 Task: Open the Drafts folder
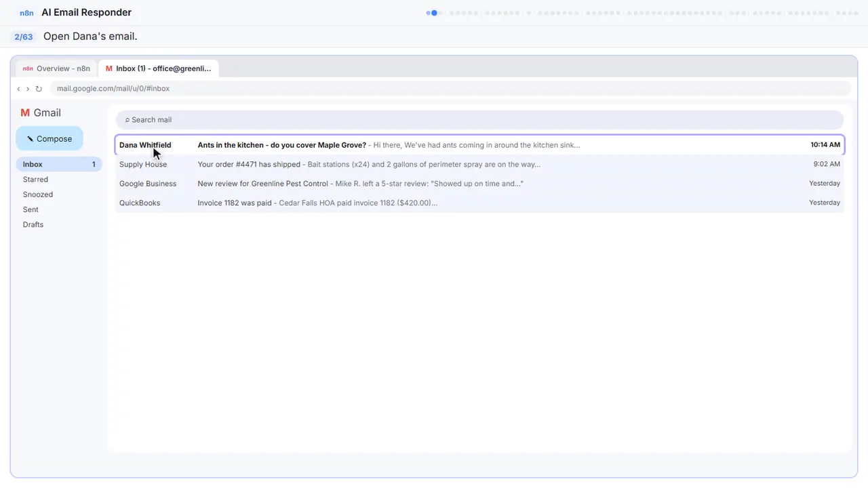pyautogui.click(x=33, y=224)
